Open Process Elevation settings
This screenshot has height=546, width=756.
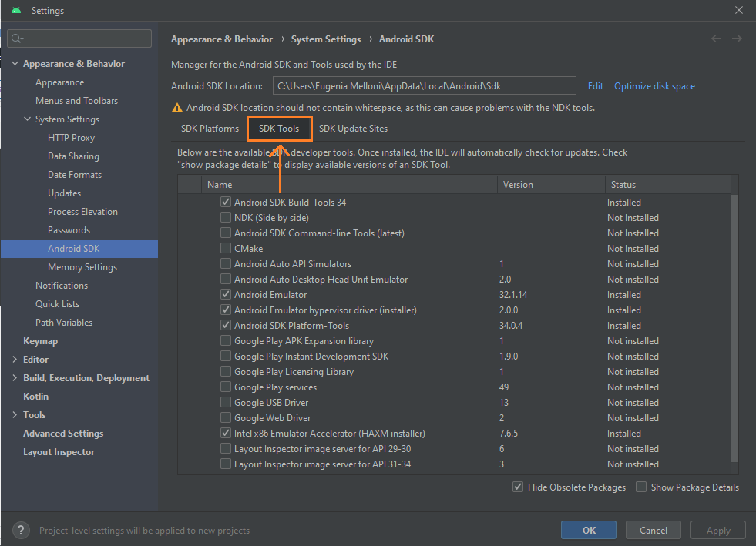click(82, 212)
